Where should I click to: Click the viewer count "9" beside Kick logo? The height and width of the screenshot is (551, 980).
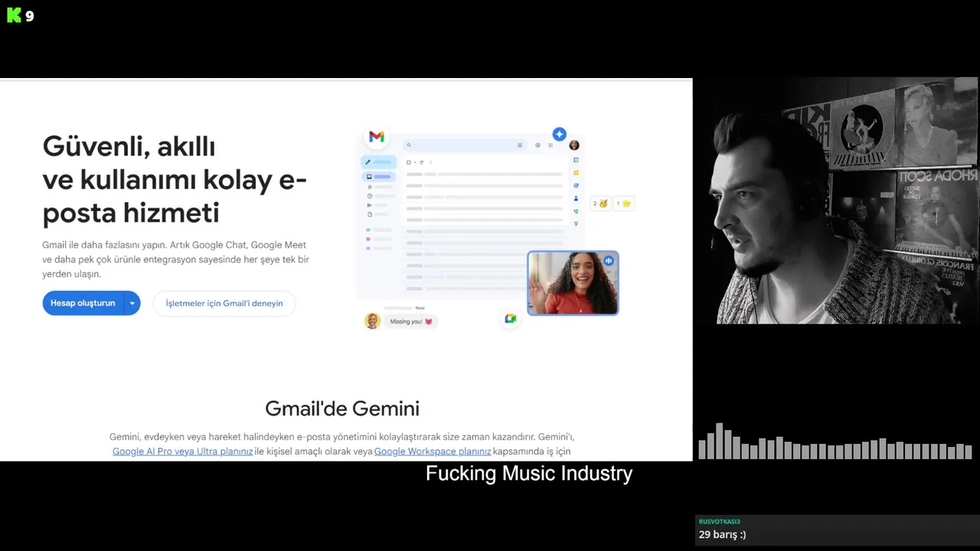tap(30, 16)
